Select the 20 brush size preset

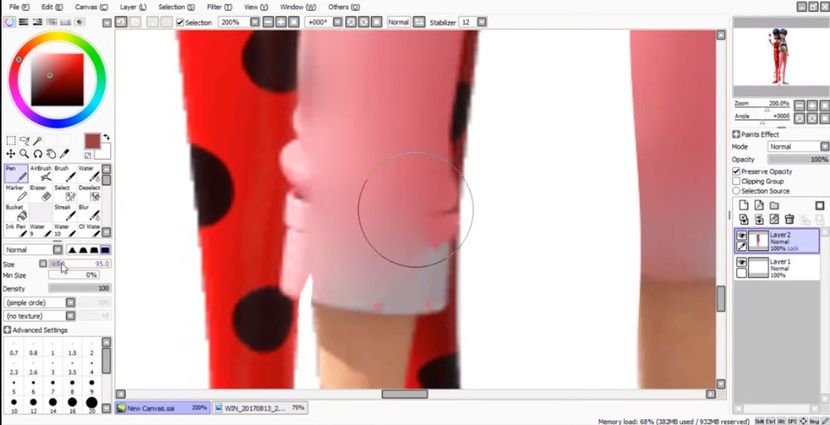(x=92, y=405)
